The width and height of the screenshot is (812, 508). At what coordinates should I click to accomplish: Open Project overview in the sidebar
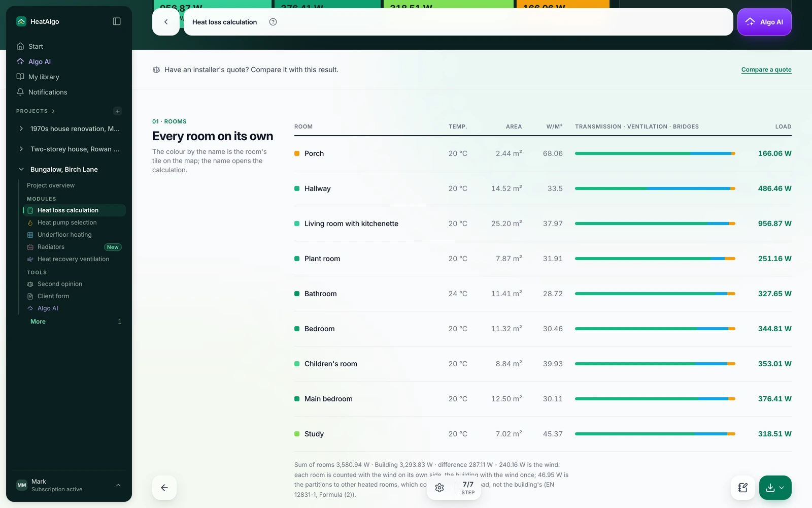click(x=51, y=185)
